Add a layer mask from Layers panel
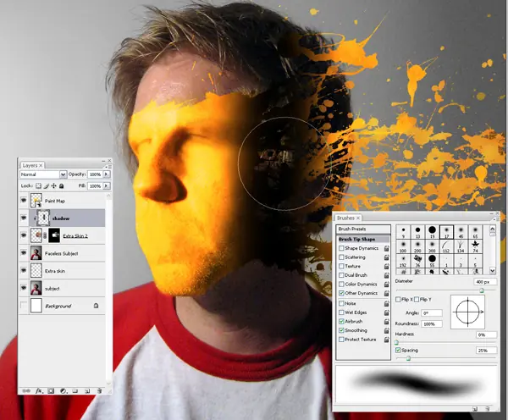The width and height of the screenshot is (508, 420). (51, 391)
